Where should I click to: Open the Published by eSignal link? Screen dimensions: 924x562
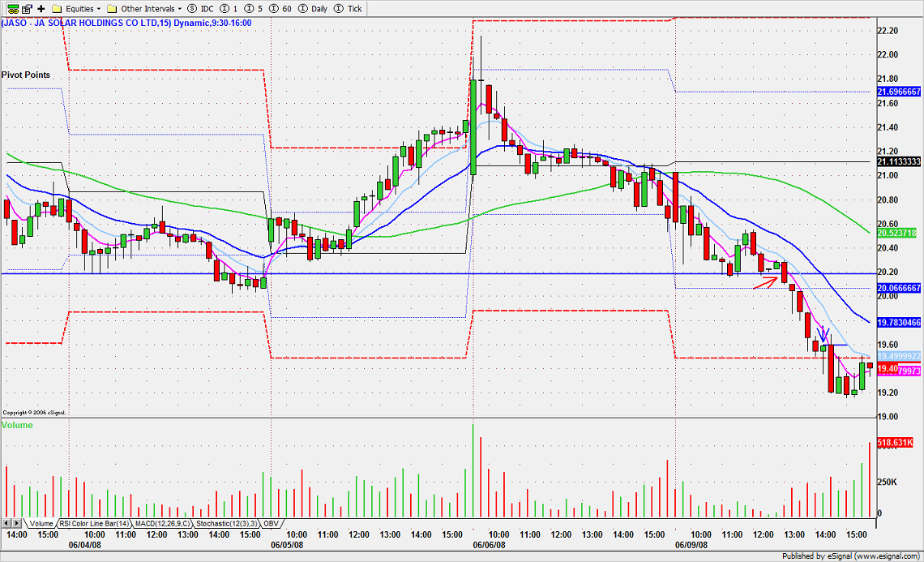tap(851, 556)
